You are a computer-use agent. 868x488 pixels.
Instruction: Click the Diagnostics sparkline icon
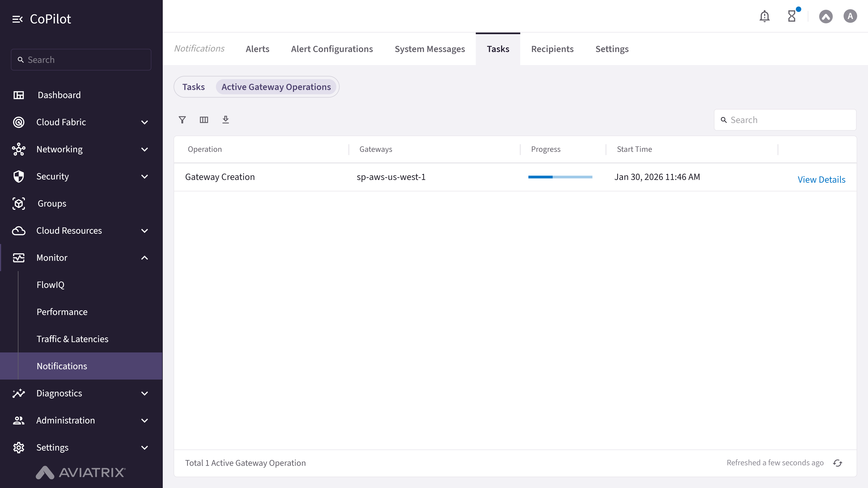[x=18, y=393]
